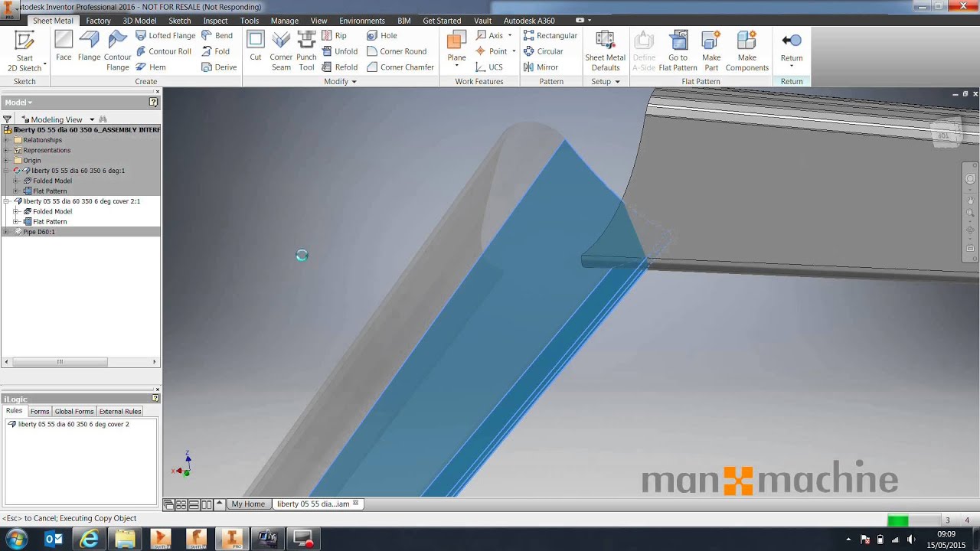Viewport: 980px width, 551px height.
Task: Click the Windows Start button
Action: click(16, 539)
